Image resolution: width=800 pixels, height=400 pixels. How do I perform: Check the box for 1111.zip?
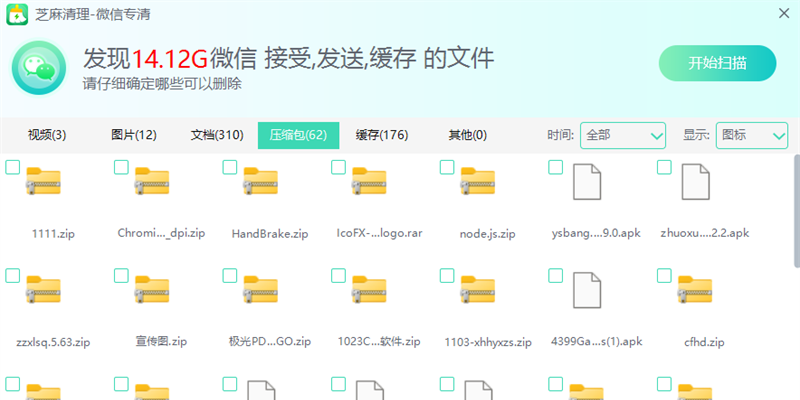pos(12,167)
